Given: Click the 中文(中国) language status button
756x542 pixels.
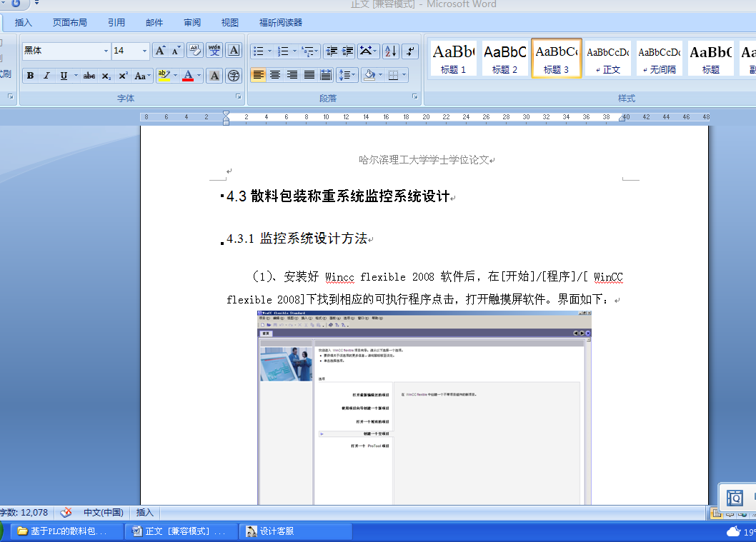Looking at the screenshot, I should [103, 512].
